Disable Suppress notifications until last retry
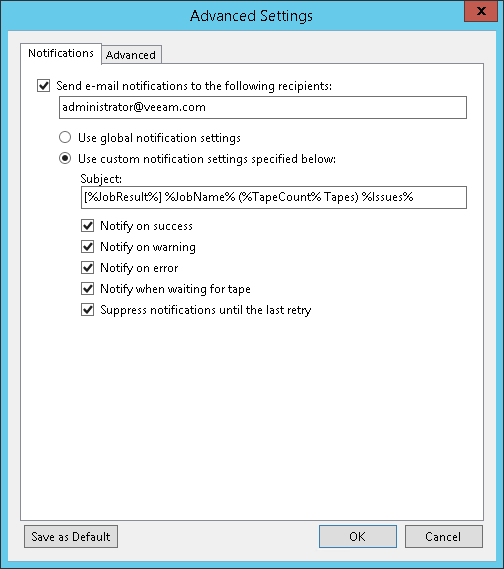Screen dimensions: 504x569 tap(87, 310)
